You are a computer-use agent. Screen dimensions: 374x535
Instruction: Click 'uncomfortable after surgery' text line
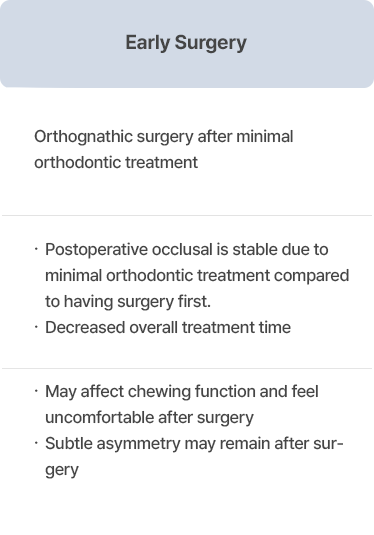pyautogui.click(x=149, y=418)
